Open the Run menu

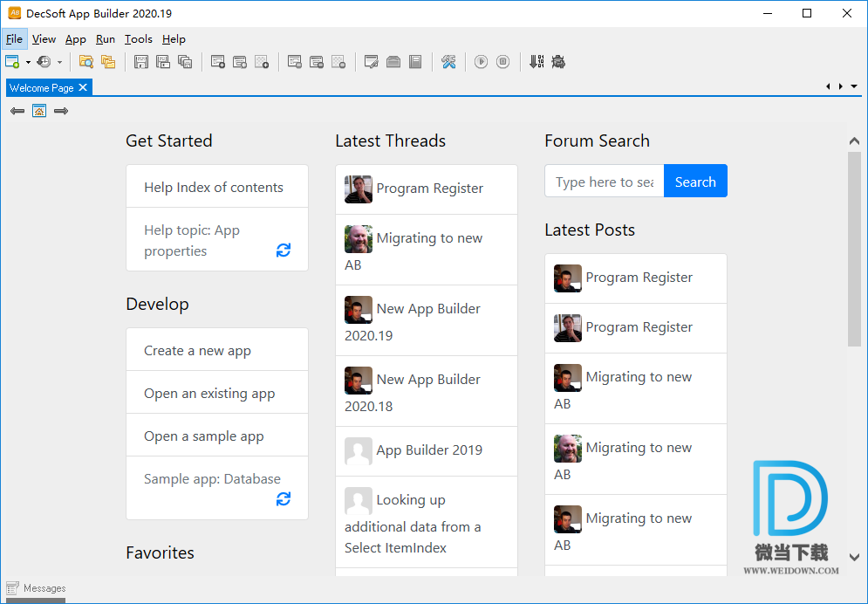[x=106, y=39]
